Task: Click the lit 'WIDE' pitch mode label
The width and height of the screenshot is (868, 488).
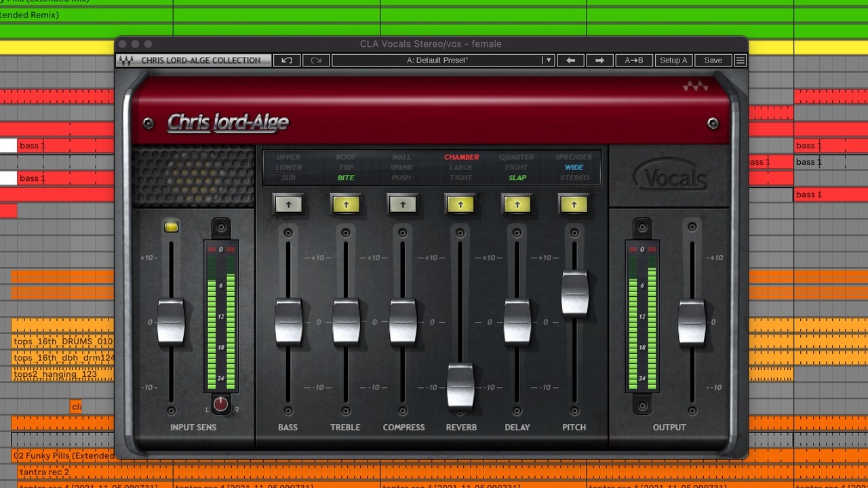Action: click(574, 167)
